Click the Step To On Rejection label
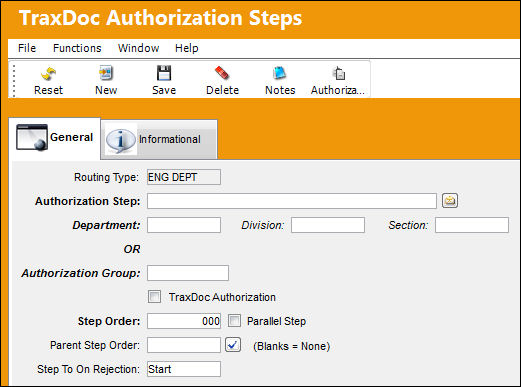 pos(88,369)
